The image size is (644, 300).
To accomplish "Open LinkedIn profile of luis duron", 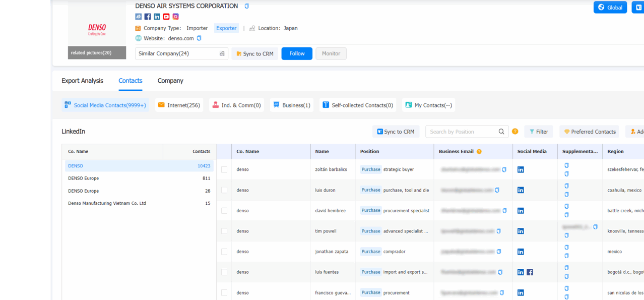I will click(521, 190).
